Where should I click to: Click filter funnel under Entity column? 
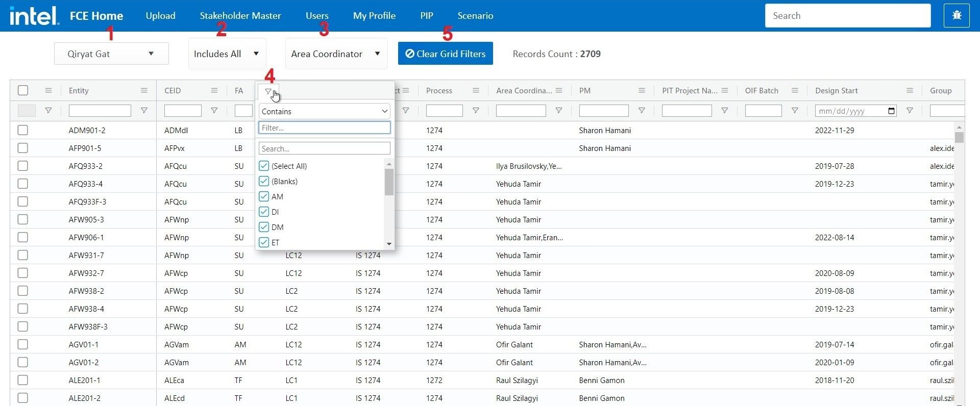[x=144, y=111]
